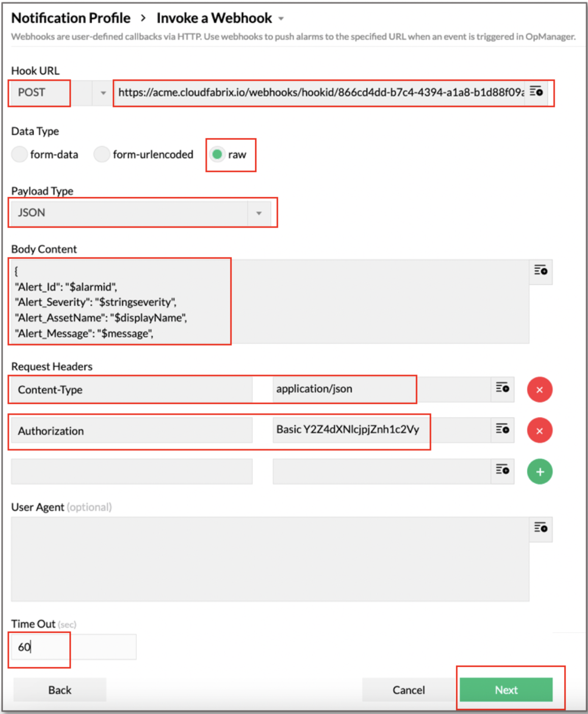The image size is (588, 714).
Task: Open the variable insert icon for User Agent
Action: tap(541, 529)
